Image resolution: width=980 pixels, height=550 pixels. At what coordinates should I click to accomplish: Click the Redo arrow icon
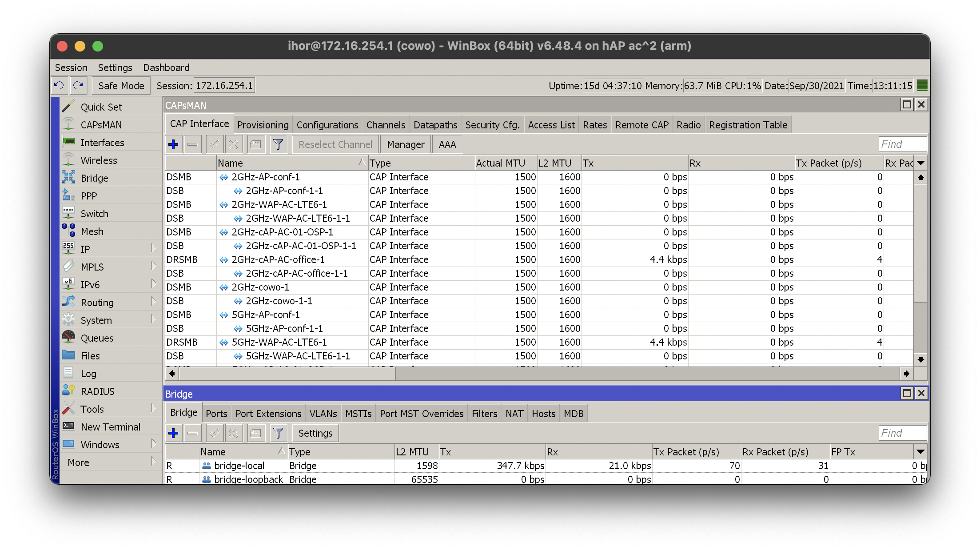pyautogui.click(x=78, y=85)
